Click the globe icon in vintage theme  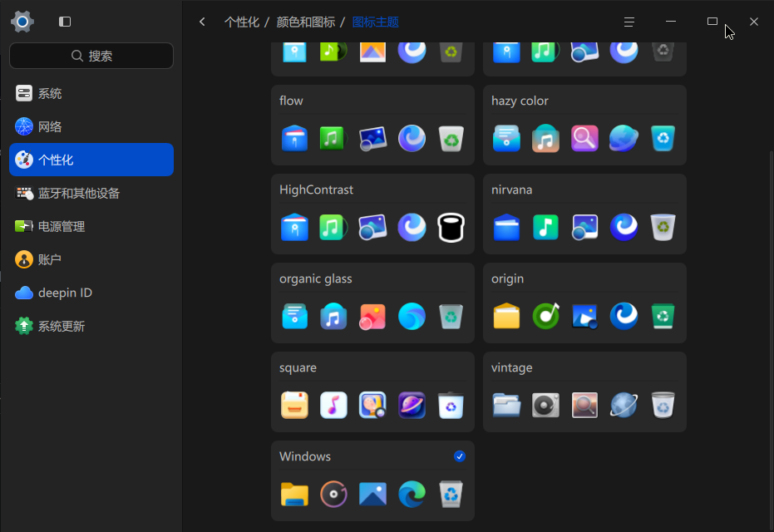point(624,405)
